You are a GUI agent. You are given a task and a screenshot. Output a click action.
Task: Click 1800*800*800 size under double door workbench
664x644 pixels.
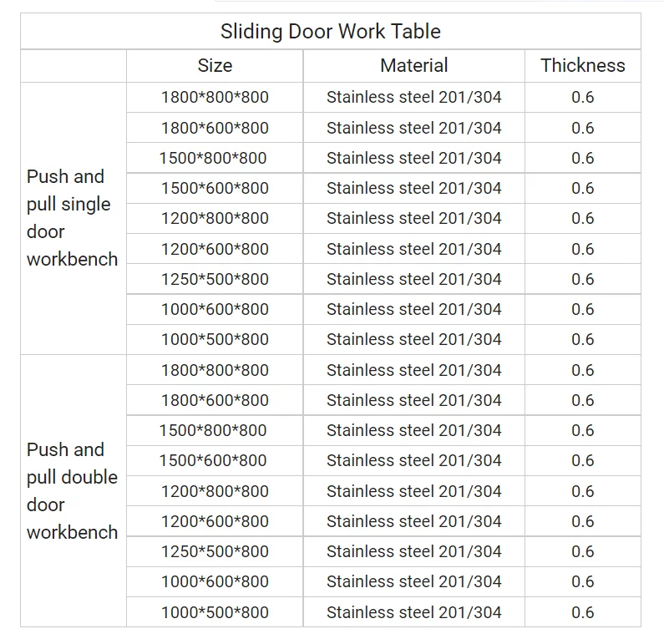tap(215, 370)
